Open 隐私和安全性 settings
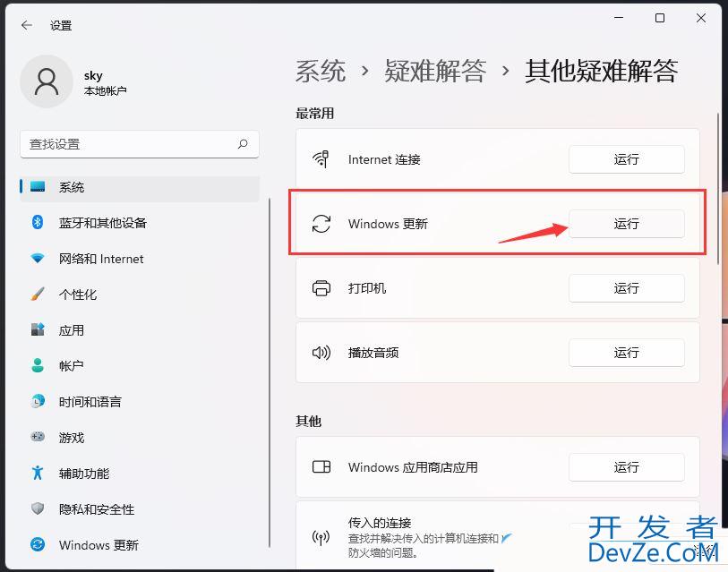Viewport: 728px width, 572px height. [x=140, y=508]
